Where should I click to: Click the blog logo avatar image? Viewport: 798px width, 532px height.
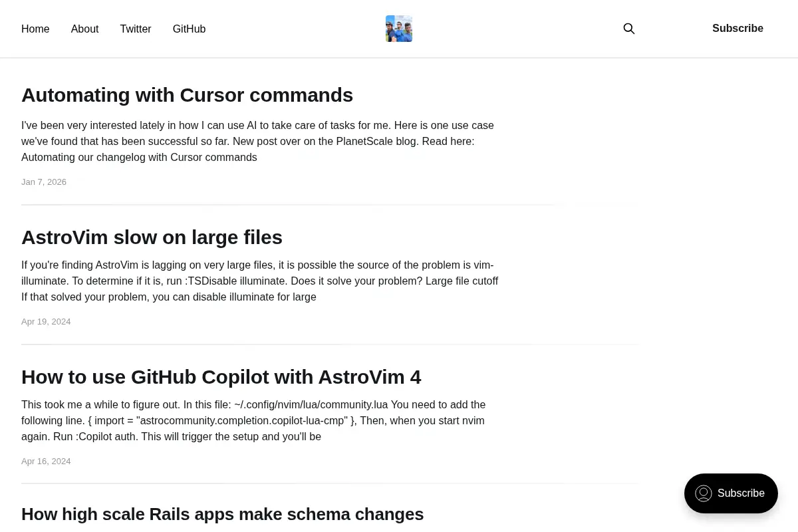pyautogui.click(x=399, y=29)
